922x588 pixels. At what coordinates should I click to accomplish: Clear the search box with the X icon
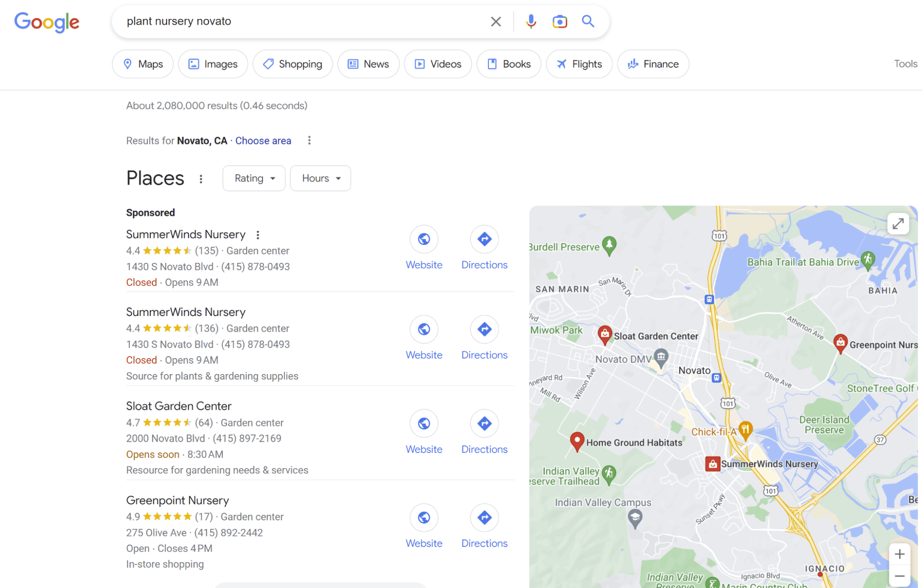pos(495,21)
